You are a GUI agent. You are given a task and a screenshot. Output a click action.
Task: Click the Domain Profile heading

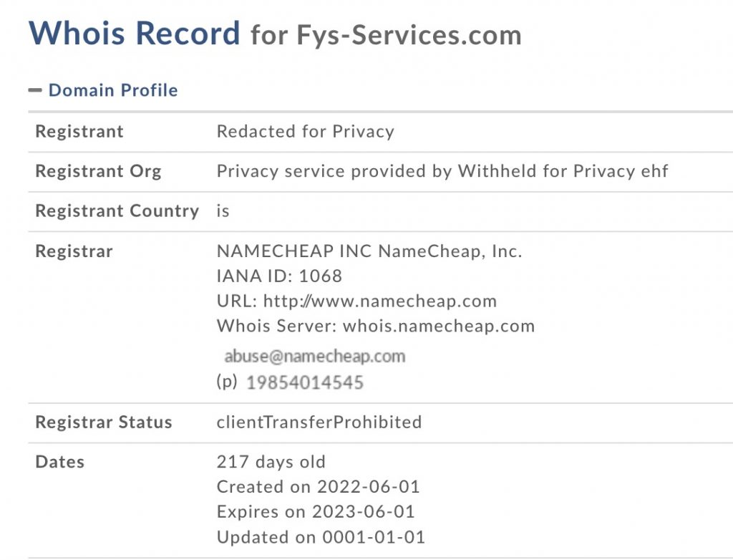pos(113,90)
